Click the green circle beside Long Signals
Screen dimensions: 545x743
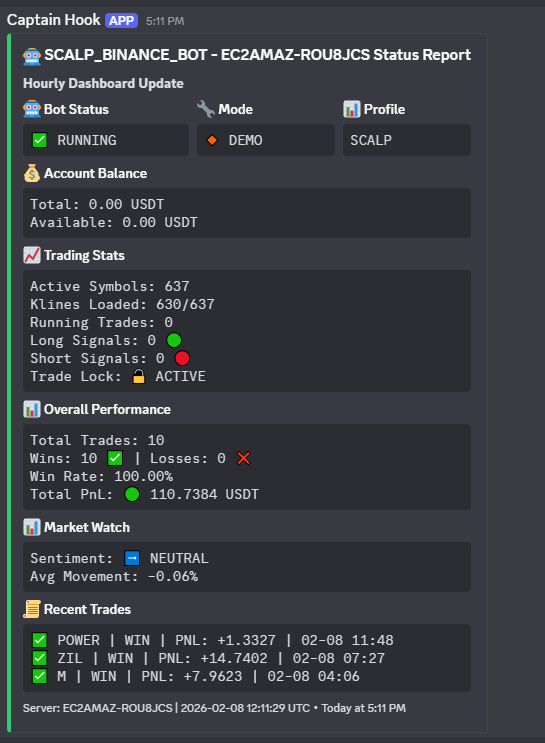(x=174, y=340)
